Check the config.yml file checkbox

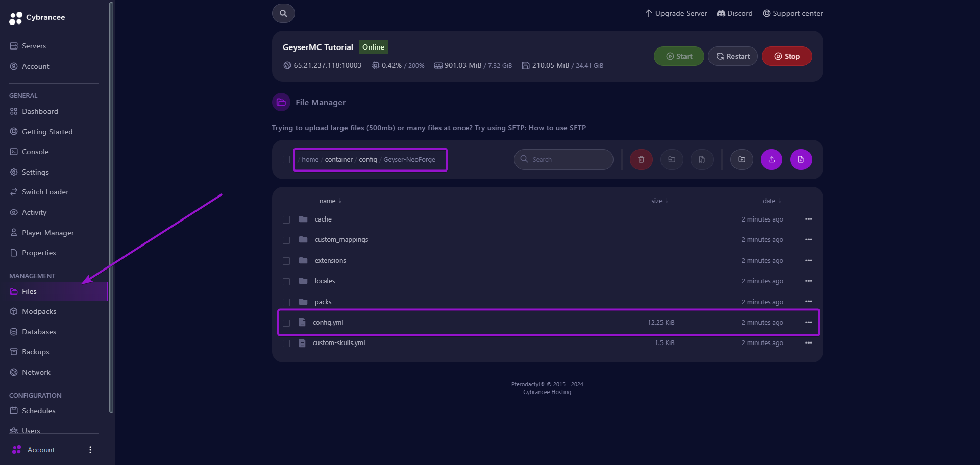(286, 323)
